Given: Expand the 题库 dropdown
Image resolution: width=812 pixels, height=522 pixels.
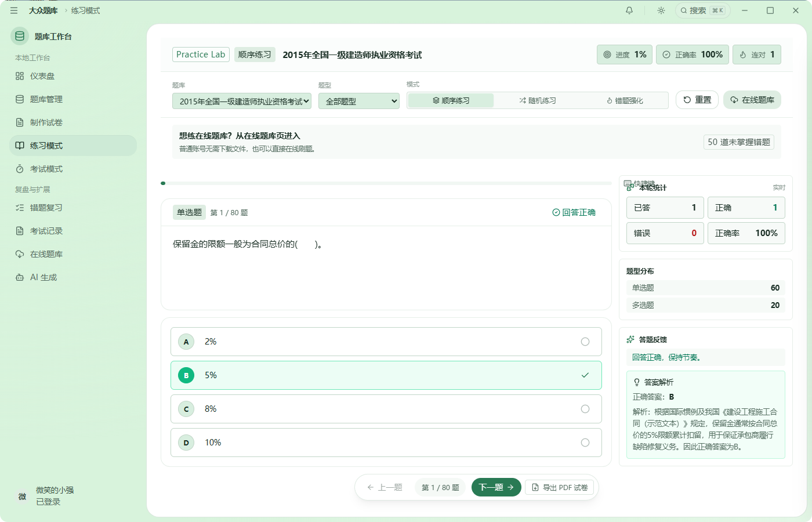Looking at the screenshot, I should (x=242, y=101).
